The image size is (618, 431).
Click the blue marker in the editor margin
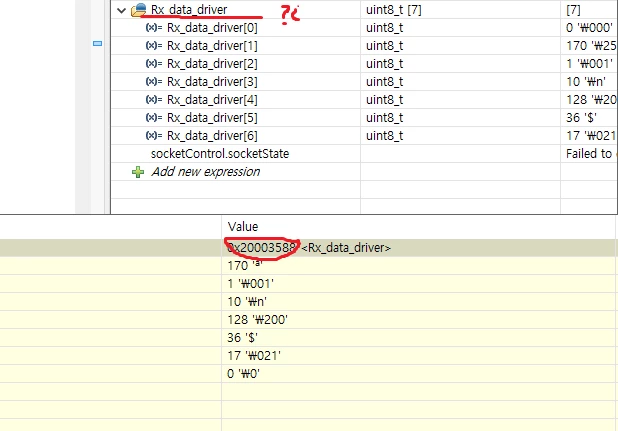pos(97,43)
